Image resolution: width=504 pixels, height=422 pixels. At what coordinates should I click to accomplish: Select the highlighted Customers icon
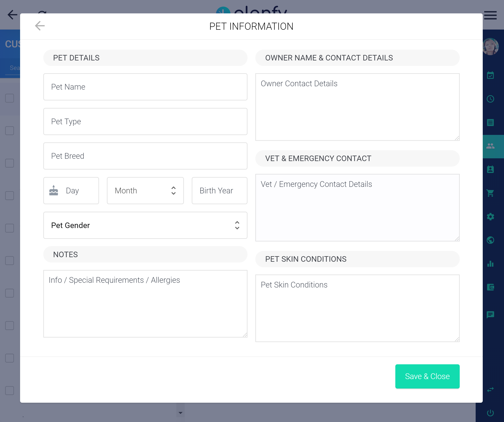pos(491,145)
